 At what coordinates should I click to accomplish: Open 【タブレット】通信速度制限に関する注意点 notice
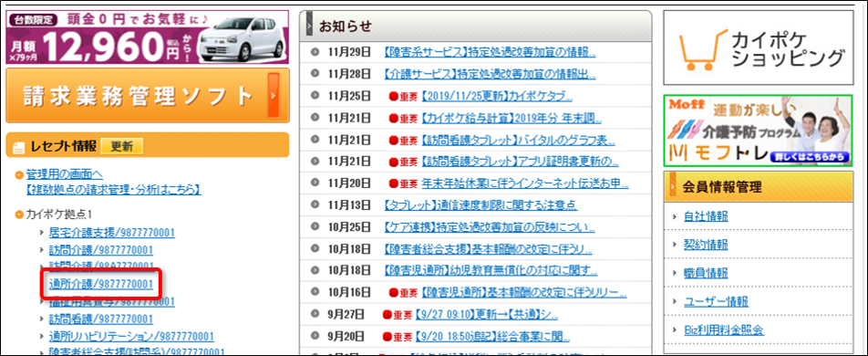coord(480,205)
